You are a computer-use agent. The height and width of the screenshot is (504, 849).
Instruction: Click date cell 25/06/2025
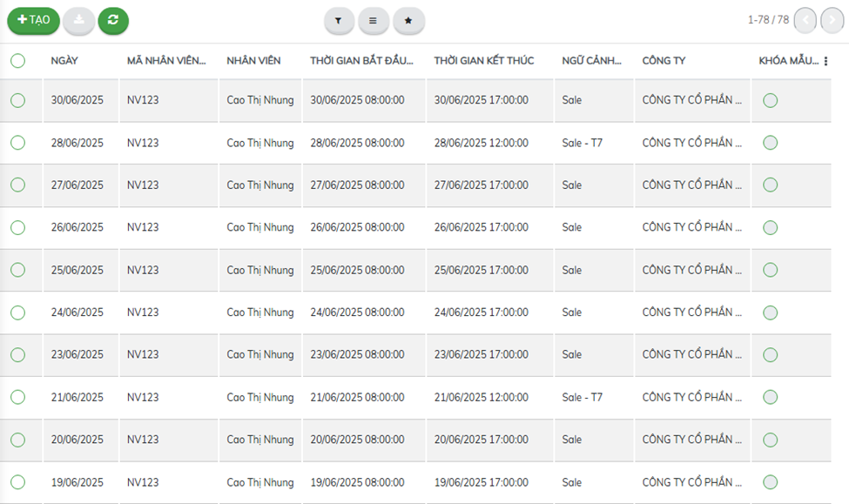tap(77, 270)
